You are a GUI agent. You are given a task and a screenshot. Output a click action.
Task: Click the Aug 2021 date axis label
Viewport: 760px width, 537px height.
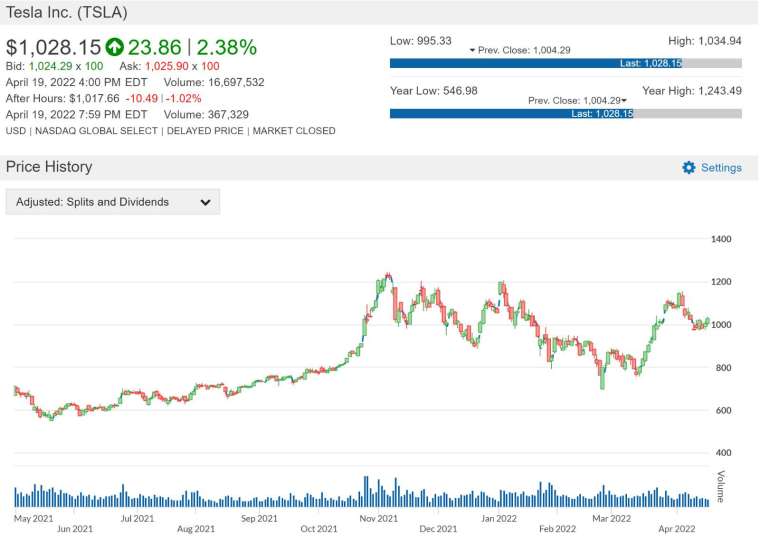196,529
